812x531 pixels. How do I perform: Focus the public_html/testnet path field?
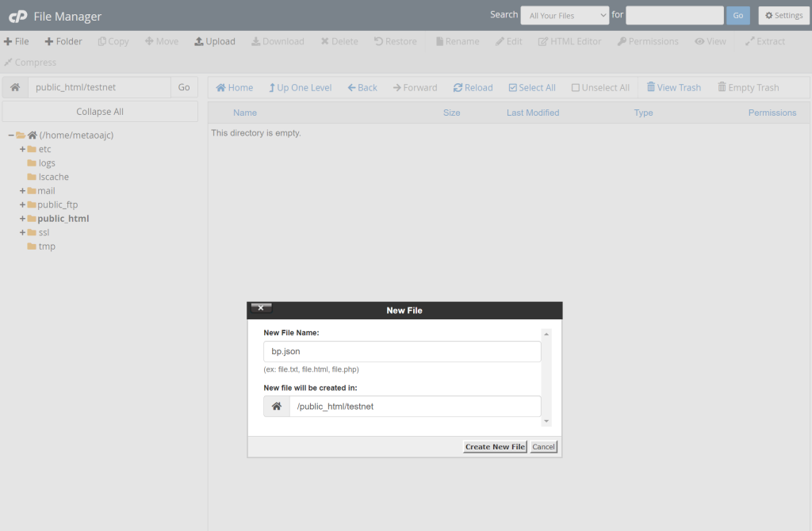[99, 87]
